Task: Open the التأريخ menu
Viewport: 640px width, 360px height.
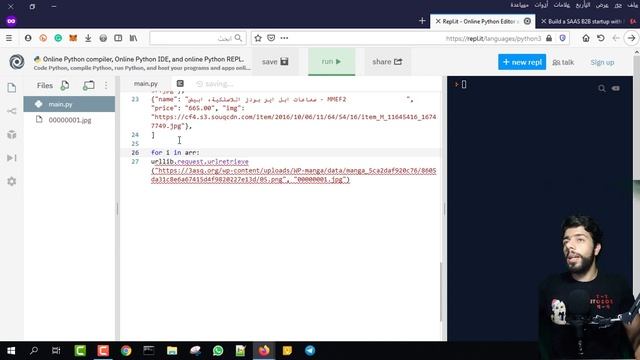Action: [583, 5]
